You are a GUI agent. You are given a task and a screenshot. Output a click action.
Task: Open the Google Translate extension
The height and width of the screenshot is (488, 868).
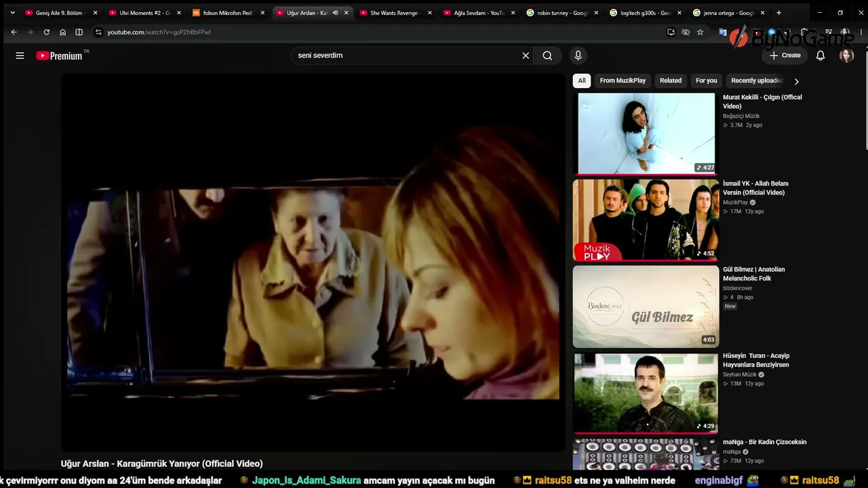coord(722,32)
